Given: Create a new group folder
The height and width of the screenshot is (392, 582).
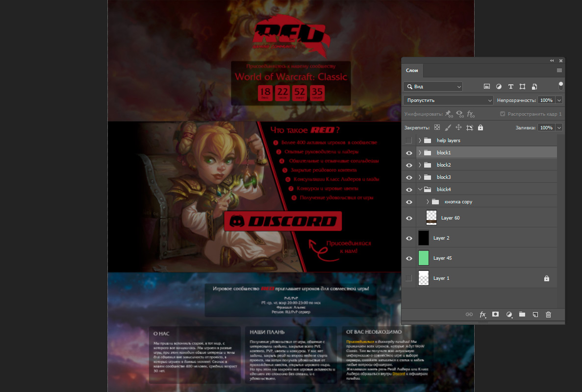Looking at the screenshot, I should [x=522, y=314].
